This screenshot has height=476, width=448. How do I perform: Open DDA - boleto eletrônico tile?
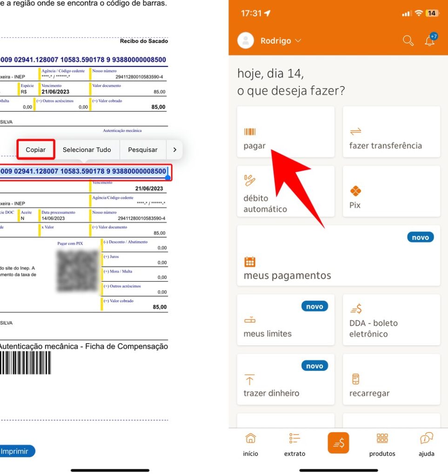[x=391, y=320]
